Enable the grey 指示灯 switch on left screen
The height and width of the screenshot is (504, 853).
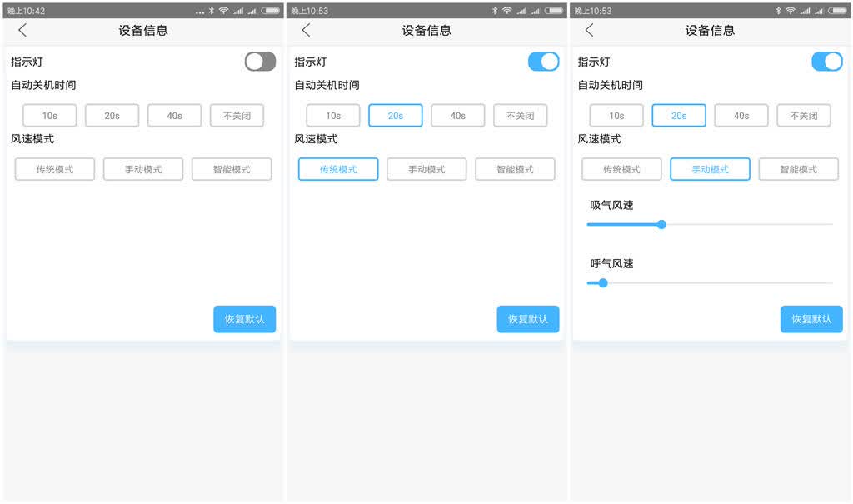click(x=260, y=62)
